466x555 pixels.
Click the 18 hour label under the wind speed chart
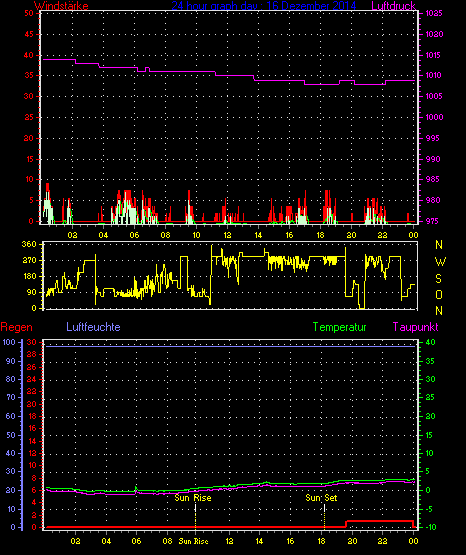tap(320, 235)
